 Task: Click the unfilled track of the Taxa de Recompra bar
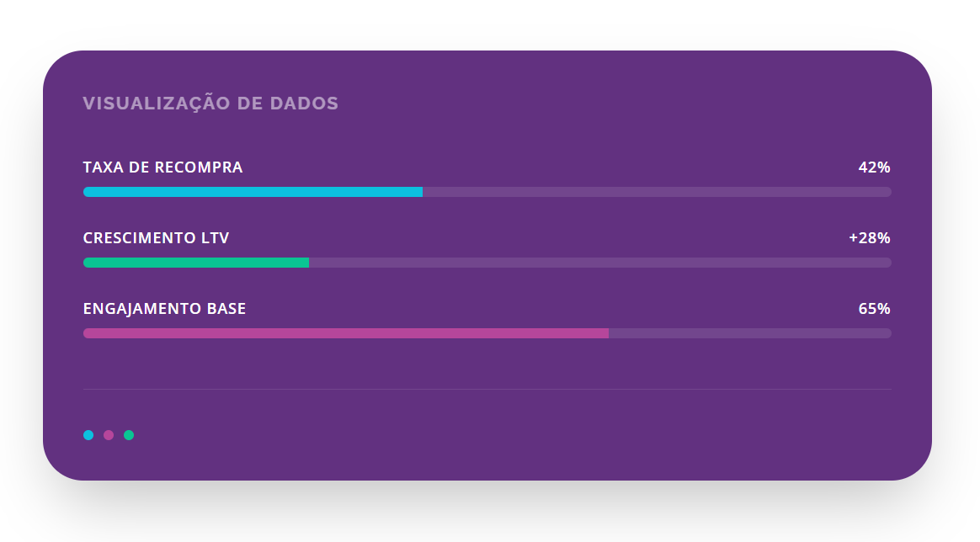pyautogui.click(x=657, y=192)
